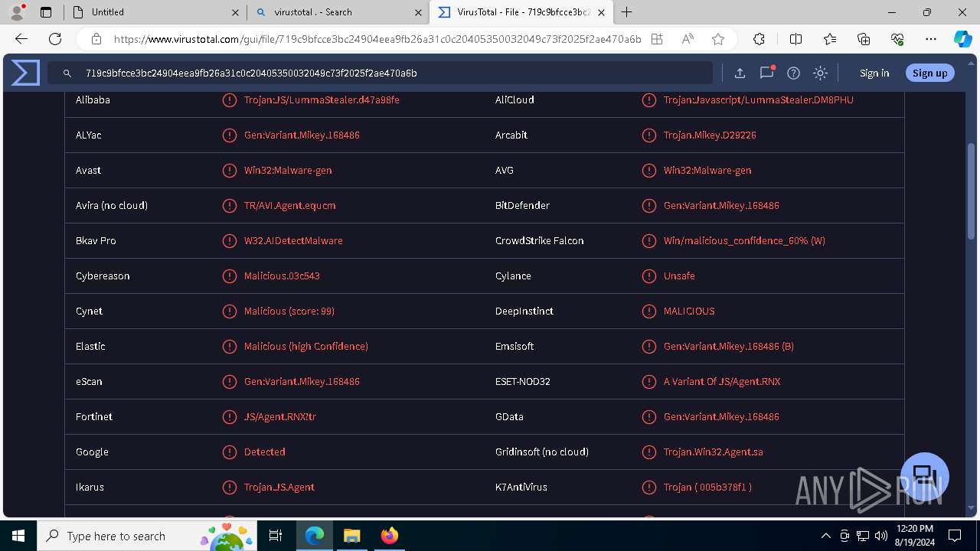This screenshot has width=980, height=551.
Task: Click the browser back arrow
Action: tap(21, 39)
